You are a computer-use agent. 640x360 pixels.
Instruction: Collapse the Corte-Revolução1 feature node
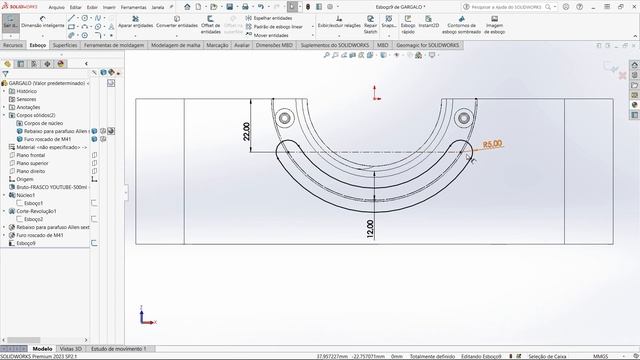click(4, 211)
